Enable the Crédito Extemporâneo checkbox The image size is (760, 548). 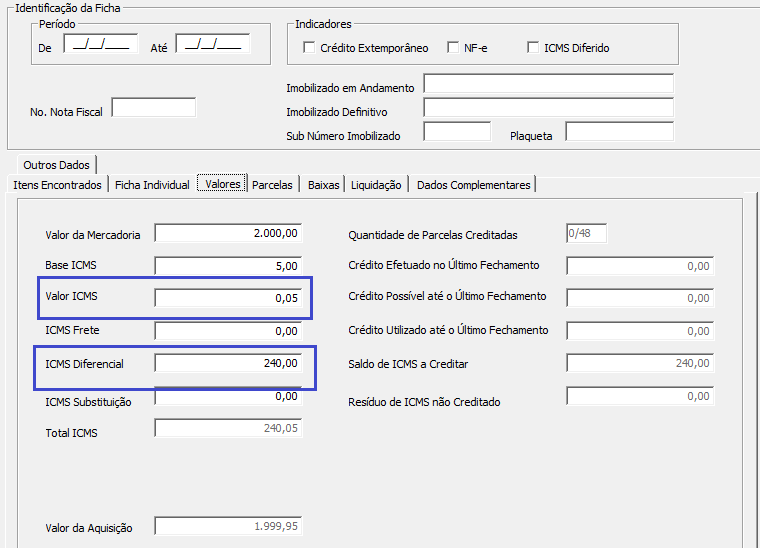coord(309,48)
